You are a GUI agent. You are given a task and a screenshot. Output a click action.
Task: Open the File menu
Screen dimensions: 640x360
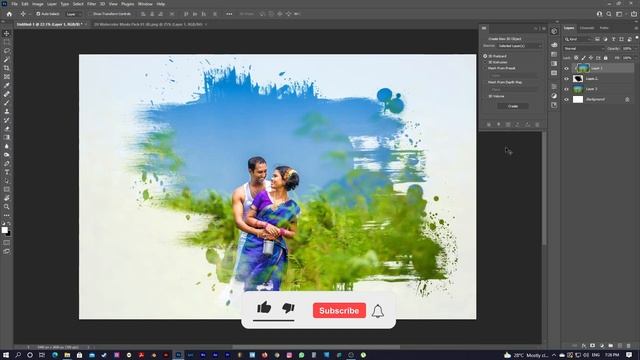14,4
